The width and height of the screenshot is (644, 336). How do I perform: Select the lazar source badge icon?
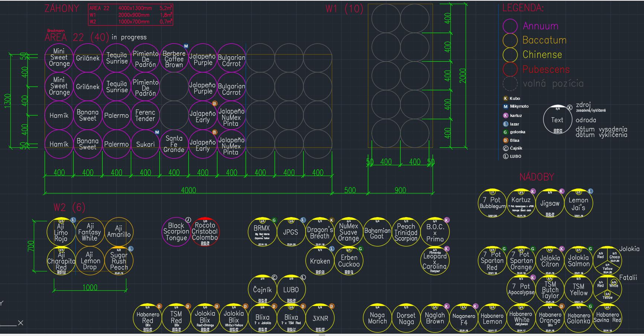click(x=505, y=124)
